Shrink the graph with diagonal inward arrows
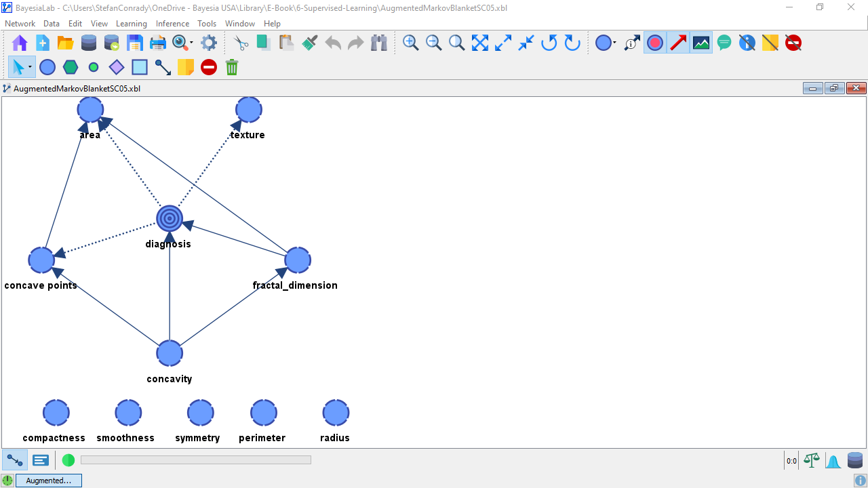The width and height of the screenshot is (868, 488). coord(526,43)
